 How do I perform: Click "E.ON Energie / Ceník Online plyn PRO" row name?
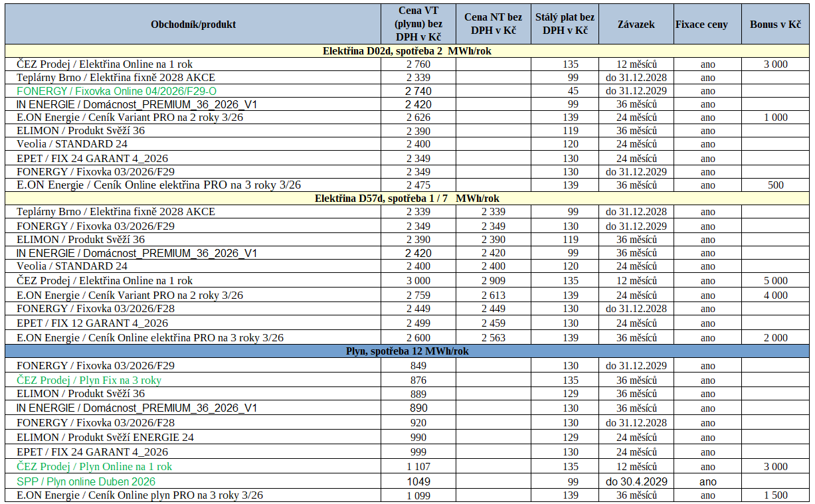139,495
